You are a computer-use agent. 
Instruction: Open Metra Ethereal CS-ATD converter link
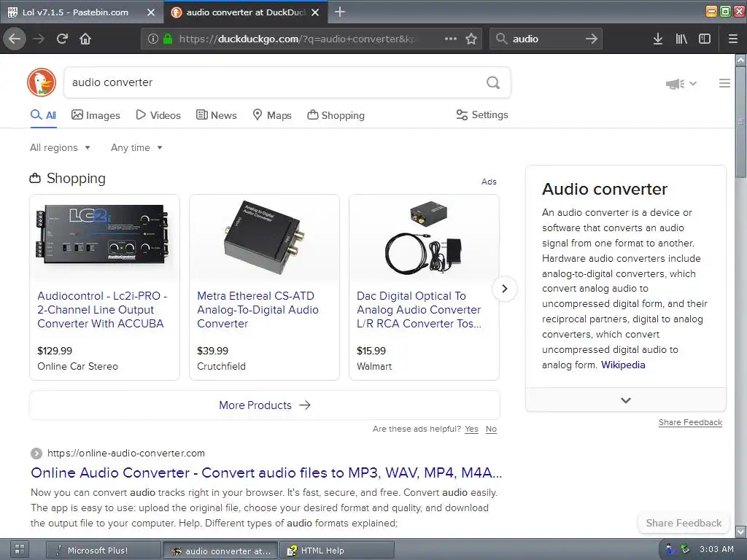pyautogui.click(x=258, y=309)
